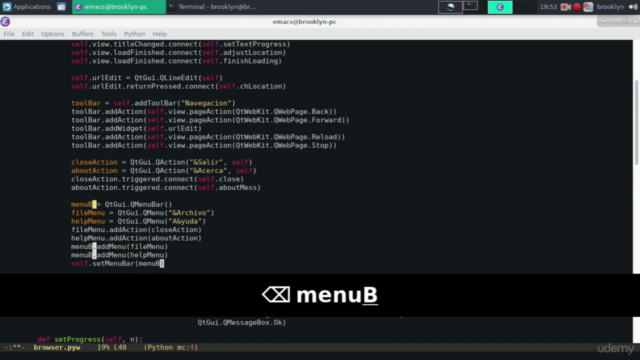
Task: Click helpMenu.addAction(aboutAction) line
Action: pos(136,238)
